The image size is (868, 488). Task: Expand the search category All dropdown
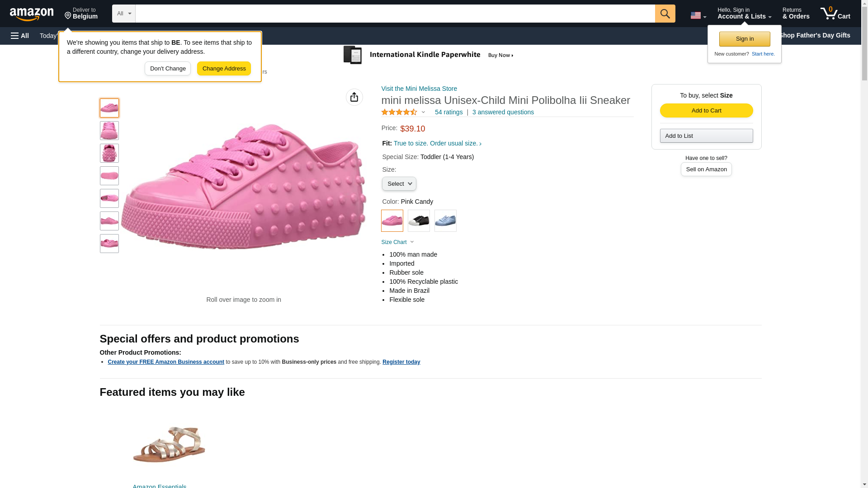coord(123,14)
